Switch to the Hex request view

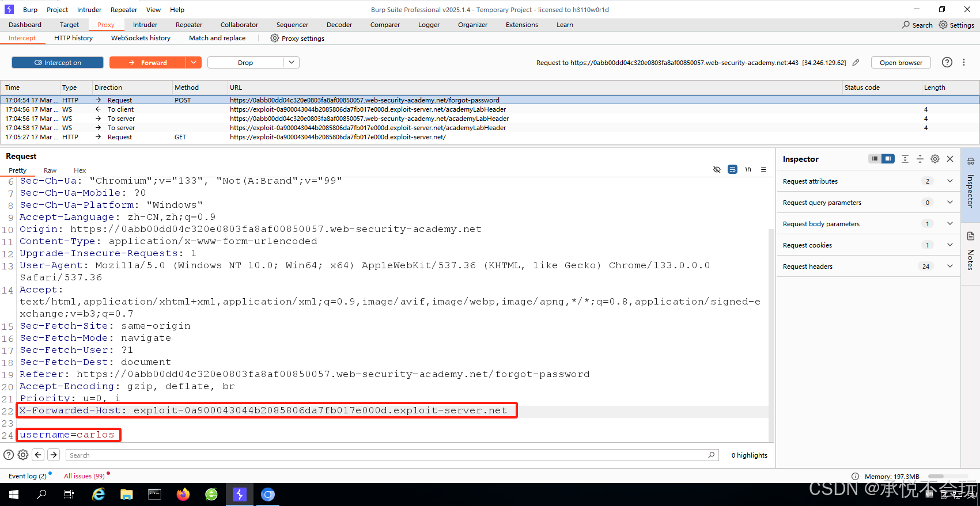pyautogui.click(x=80, y=170)
